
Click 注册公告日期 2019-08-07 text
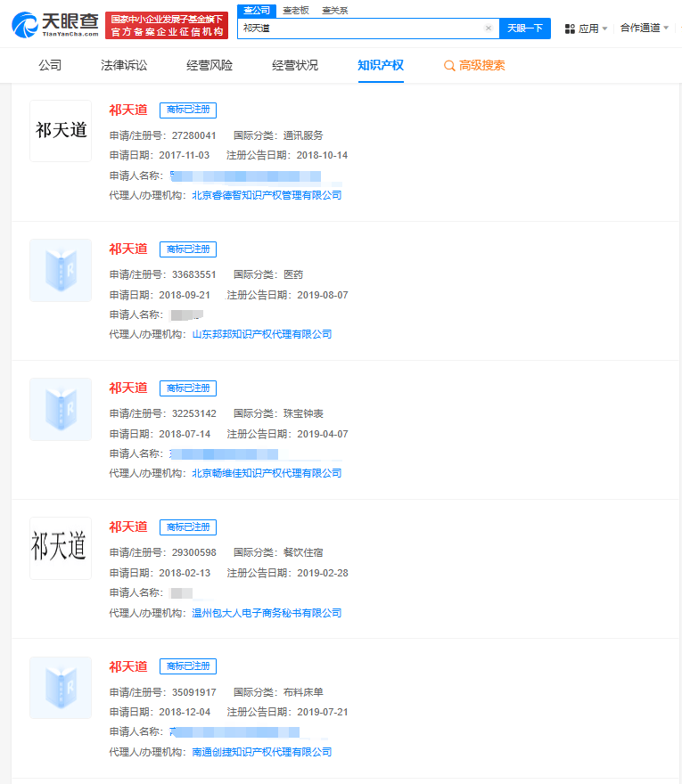(x=288, y=296)
